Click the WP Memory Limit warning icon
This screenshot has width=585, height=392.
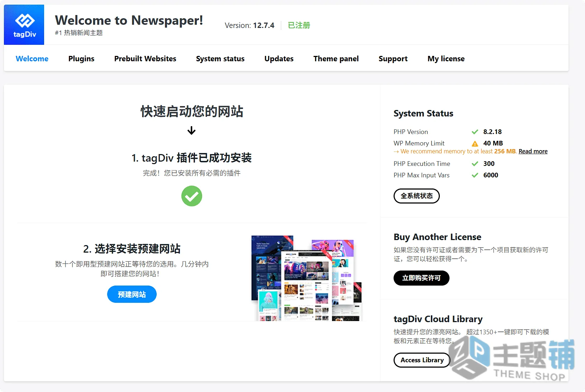[475, 143]
